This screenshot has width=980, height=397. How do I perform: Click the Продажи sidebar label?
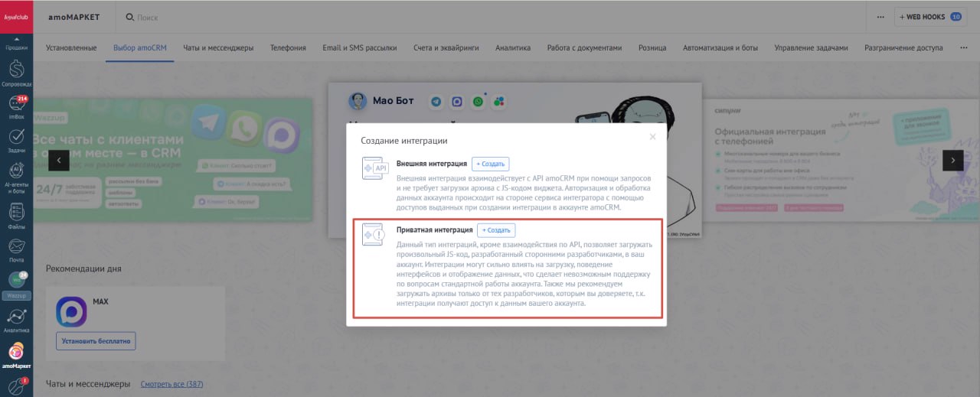click(16, 47)
